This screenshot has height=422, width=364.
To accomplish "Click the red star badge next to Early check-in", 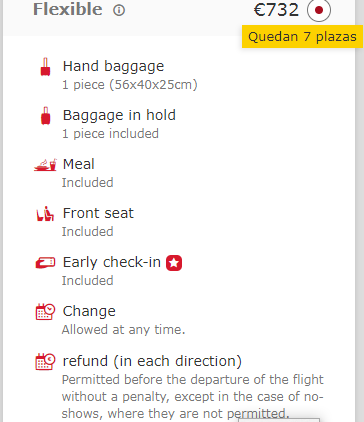I will pos(174,263).
